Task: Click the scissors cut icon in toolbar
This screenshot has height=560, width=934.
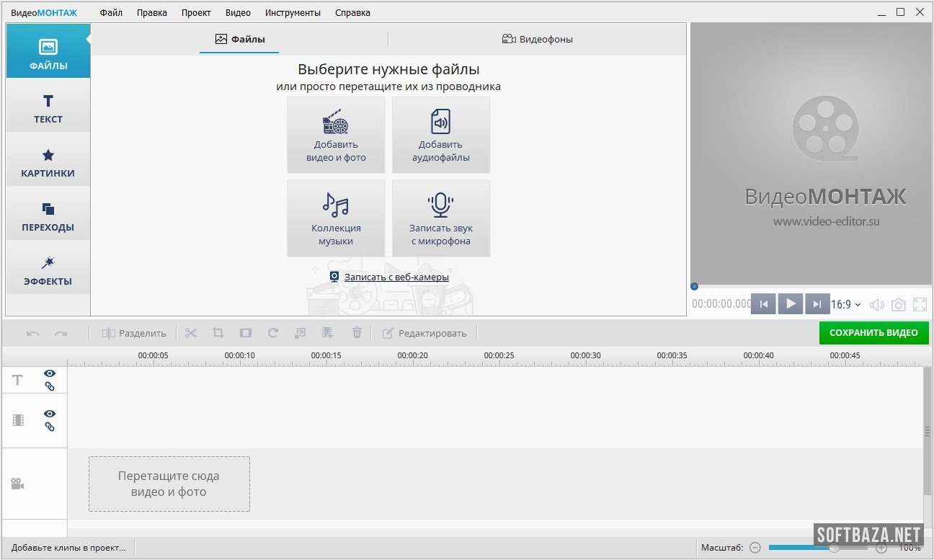Action: (191, 333)
